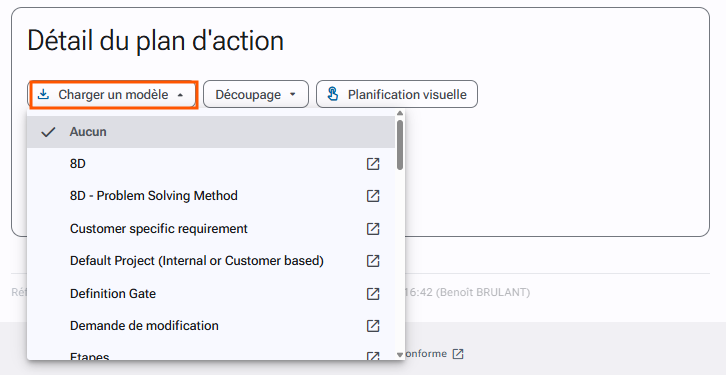Open 8D model in new window icon

(373, 164)
